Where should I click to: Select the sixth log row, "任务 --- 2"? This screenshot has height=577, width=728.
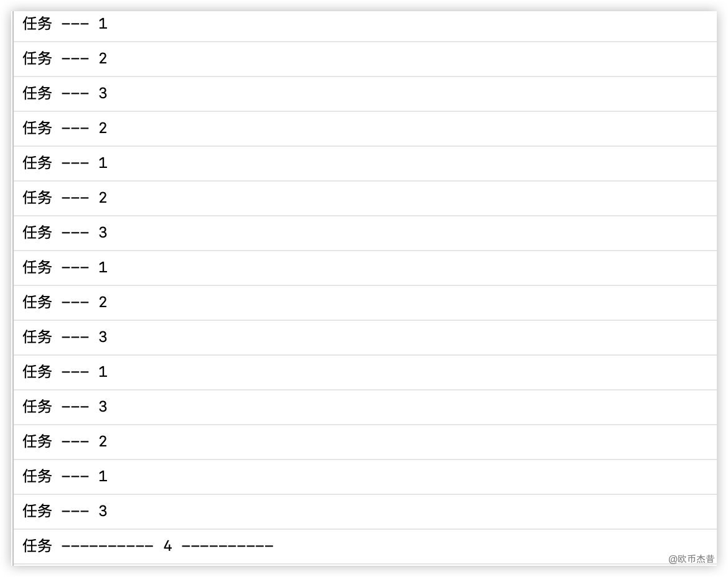coord(65,198)
